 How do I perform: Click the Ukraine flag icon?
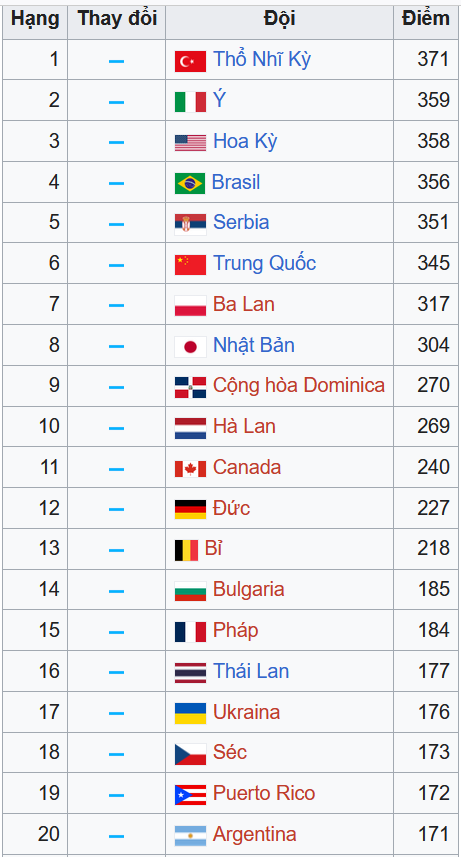190,713
